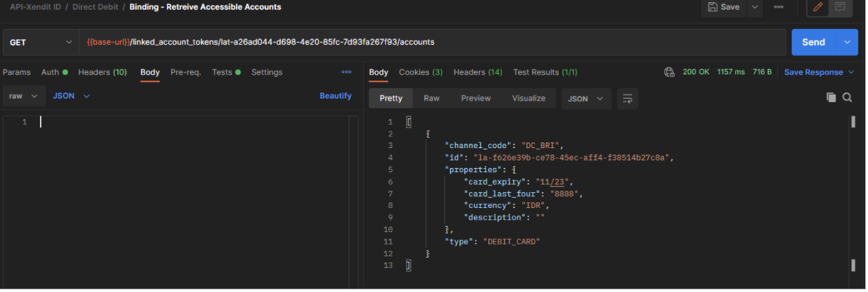This screenshot has width=868, height=292.
Task: Click the 1157 ms response time
Action: coord(731,72)
